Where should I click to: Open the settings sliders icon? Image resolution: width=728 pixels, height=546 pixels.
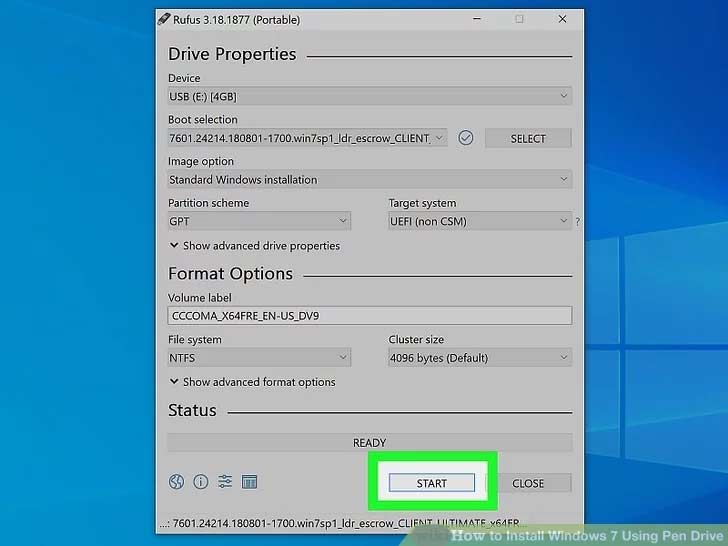tap(225, 482)
